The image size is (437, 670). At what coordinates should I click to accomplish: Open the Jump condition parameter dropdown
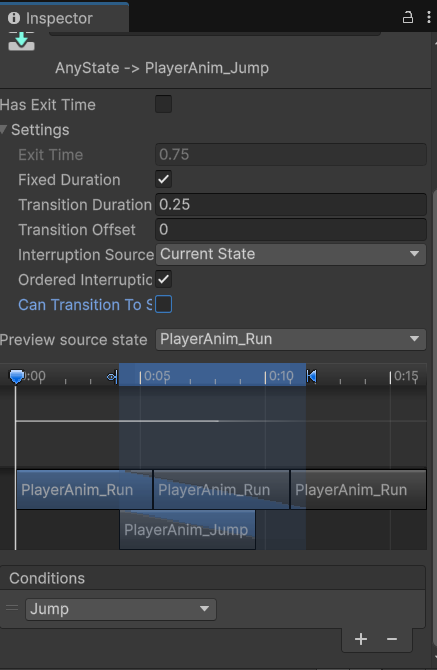121,609
